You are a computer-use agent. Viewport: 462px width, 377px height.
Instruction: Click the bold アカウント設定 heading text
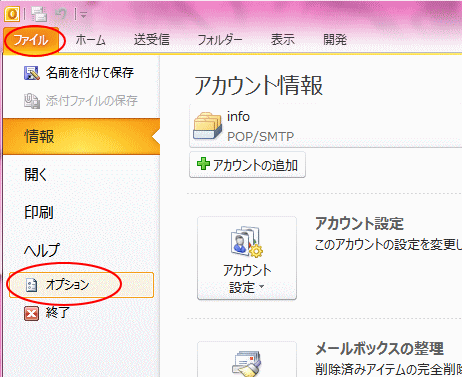pyautogui.click(x=359, y=223)
